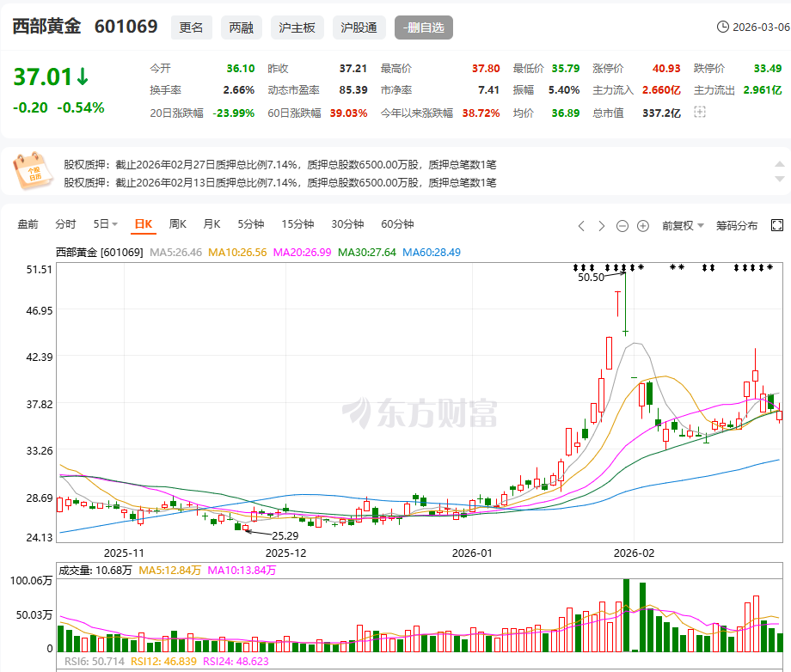Click the tallest green volume bar
The height and width of the screenshot is (672, 791).
click(x=626, y=615)
